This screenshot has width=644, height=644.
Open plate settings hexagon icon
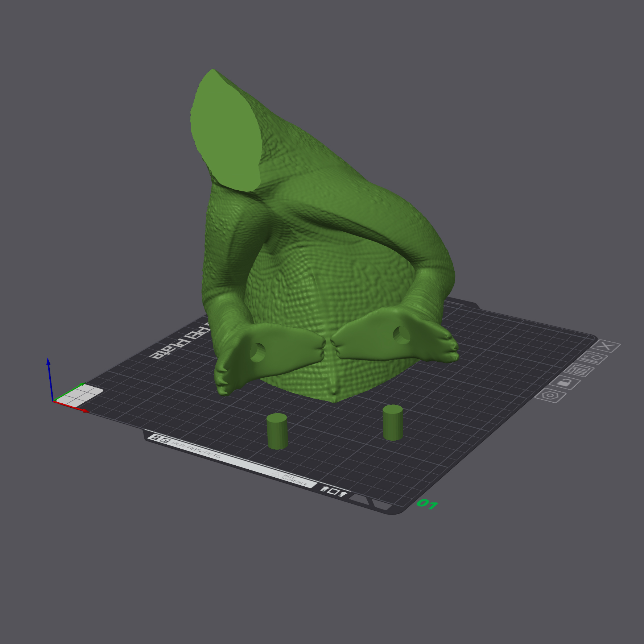coord(550,395)
